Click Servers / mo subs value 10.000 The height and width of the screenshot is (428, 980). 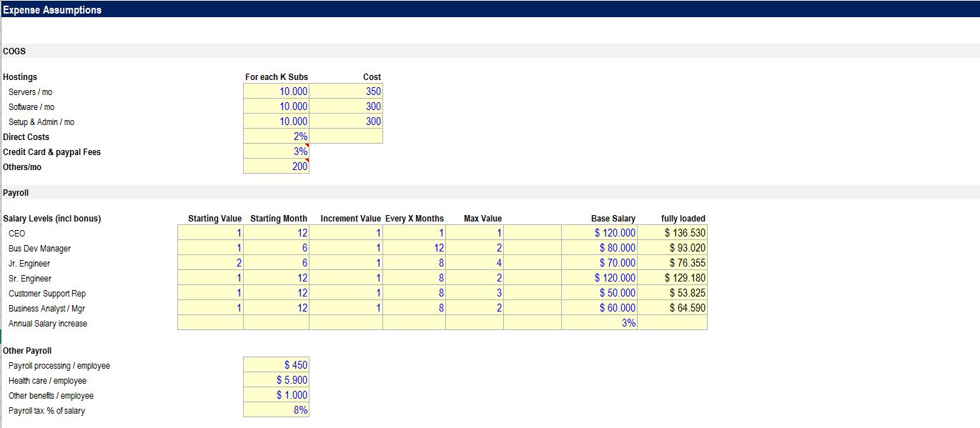pyautogui.click(x=276, y=91)
